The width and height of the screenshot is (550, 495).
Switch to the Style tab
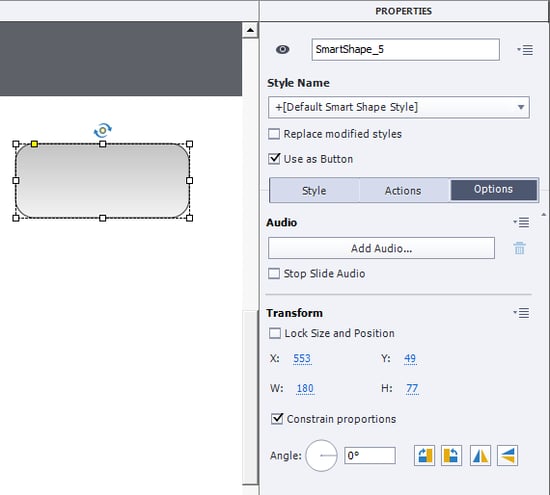(314, 190)
